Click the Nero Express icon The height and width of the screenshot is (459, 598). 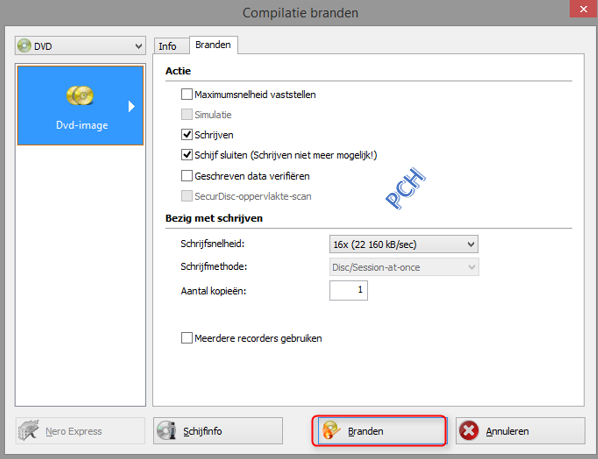(29, 431)
